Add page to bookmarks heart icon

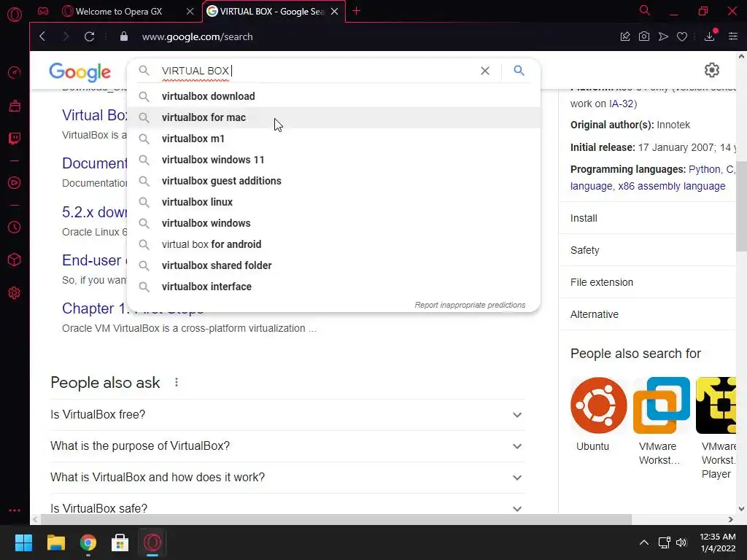(682, 36)
